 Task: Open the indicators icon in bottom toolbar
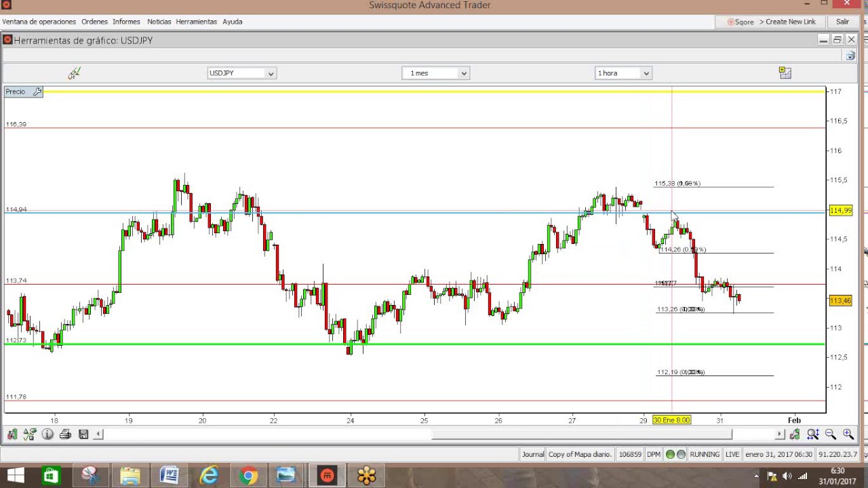click(30, 434)
